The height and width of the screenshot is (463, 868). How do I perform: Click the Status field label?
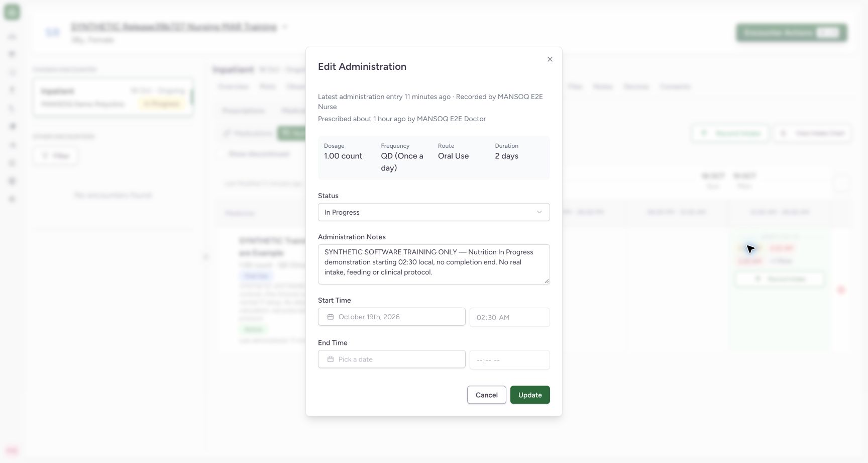[x=328, y=196]
